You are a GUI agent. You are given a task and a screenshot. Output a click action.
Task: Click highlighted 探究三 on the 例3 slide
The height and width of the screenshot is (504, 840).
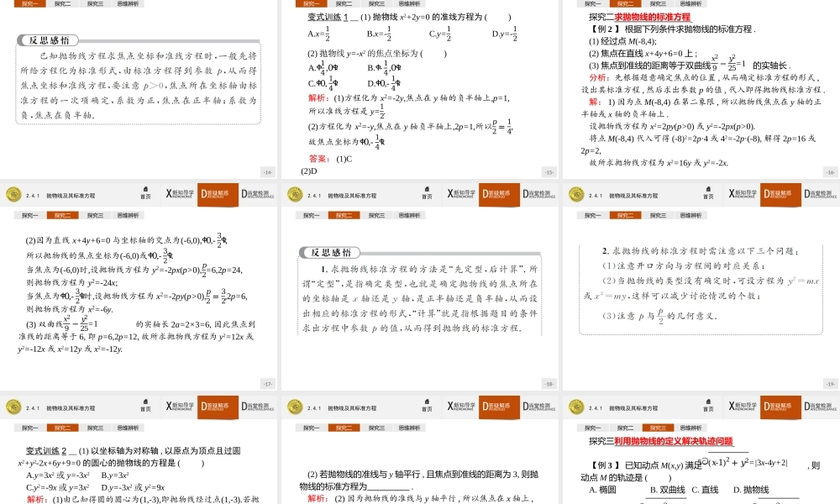[658, 428]
